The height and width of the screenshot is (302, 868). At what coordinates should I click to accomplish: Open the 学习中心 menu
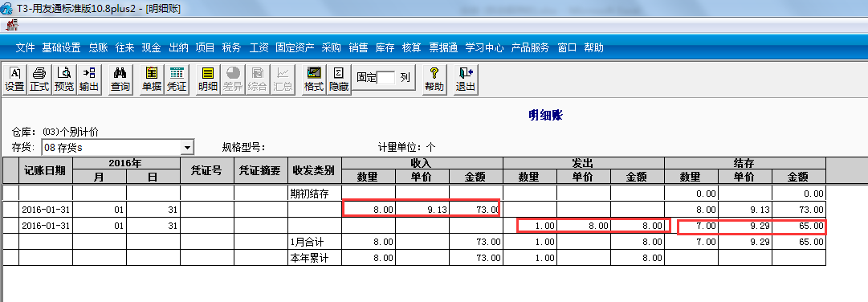(484, 48)
